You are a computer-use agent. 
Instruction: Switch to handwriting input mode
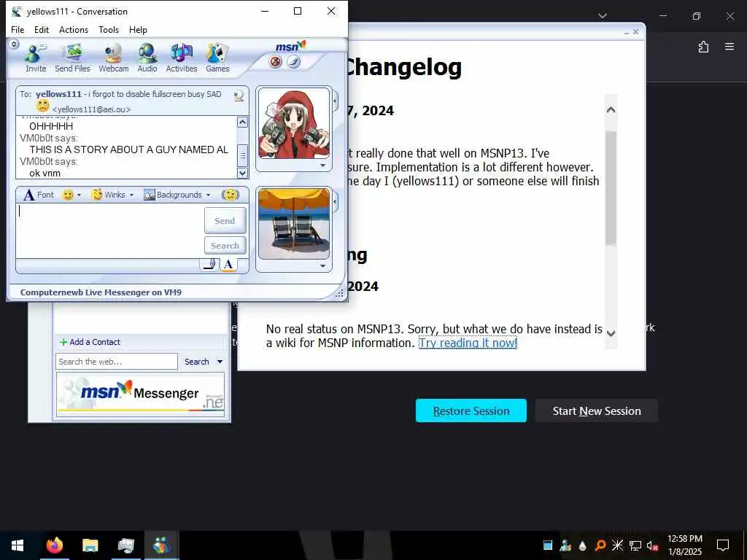209,264
